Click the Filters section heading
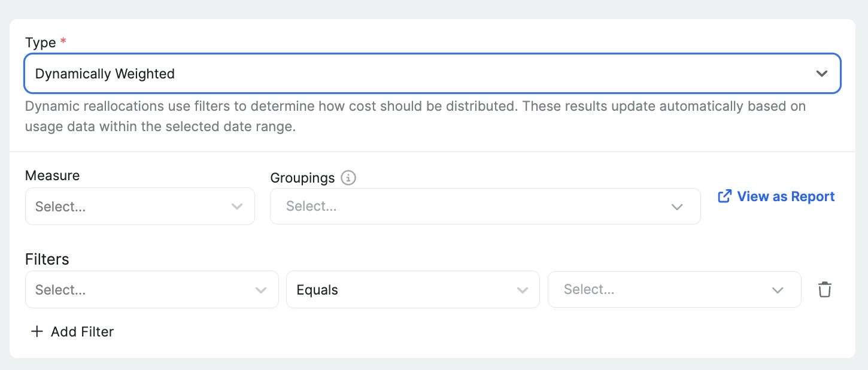The height and width of the screenshot is (370, 868). [x=47, y=259]
